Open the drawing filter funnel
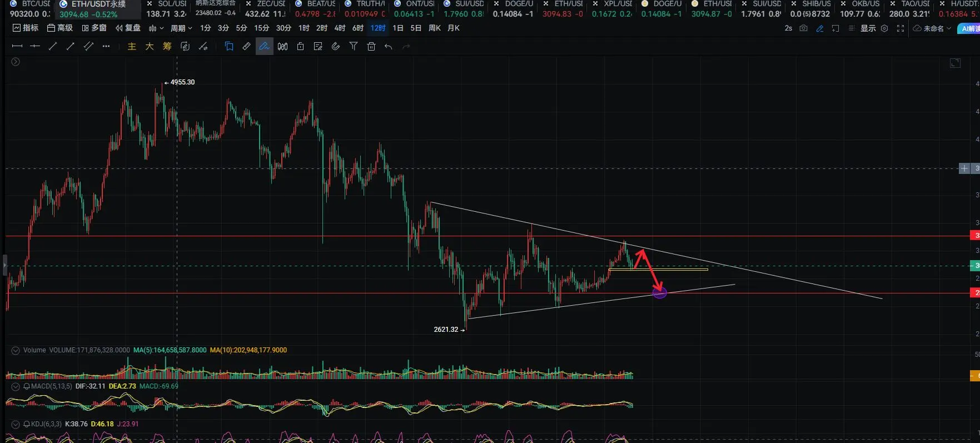This screenshot has height=443, width=980. coord(354,47)
